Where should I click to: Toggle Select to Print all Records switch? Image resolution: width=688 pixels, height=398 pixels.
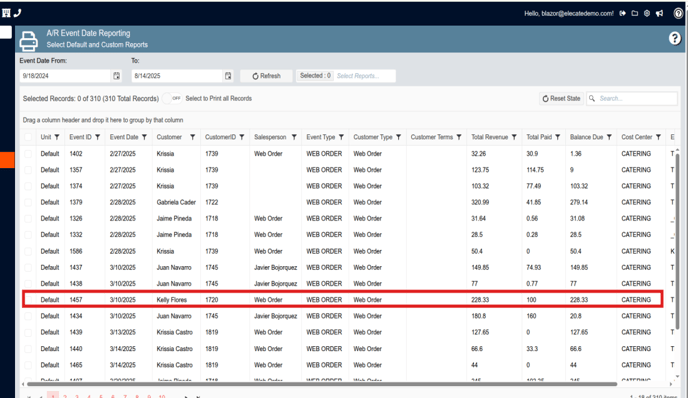click(x=172, y=98)
